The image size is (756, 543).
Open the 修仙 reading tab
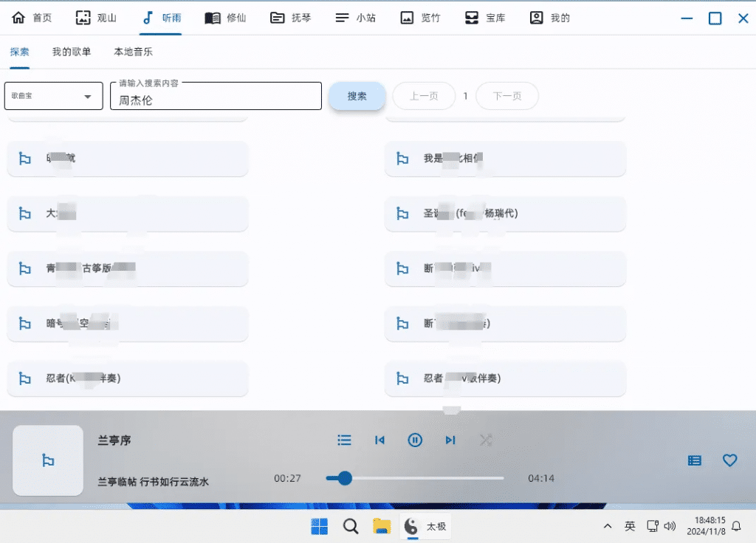pyautogui.click(x=226, y=18)
